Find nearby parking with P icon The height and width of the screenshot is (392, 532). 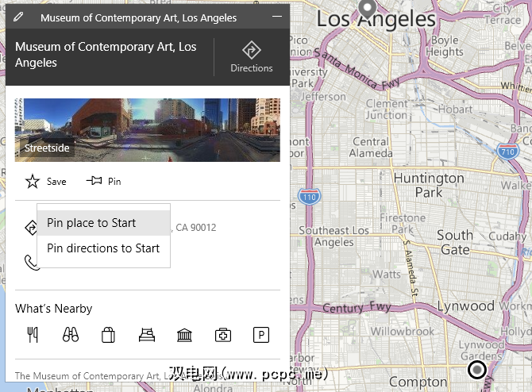click(261, 335)
